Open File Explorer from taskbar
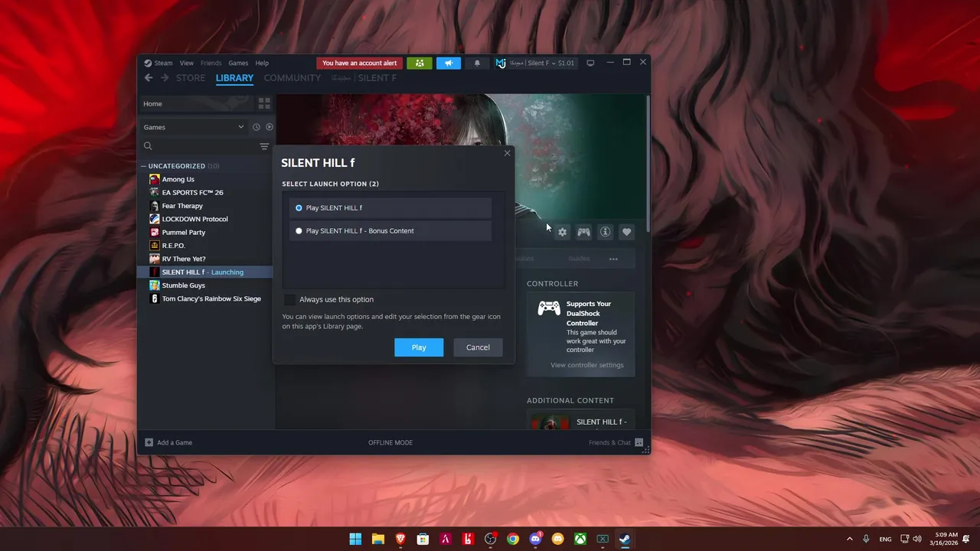This screenshot has width=980, height=551. point(377,539)
